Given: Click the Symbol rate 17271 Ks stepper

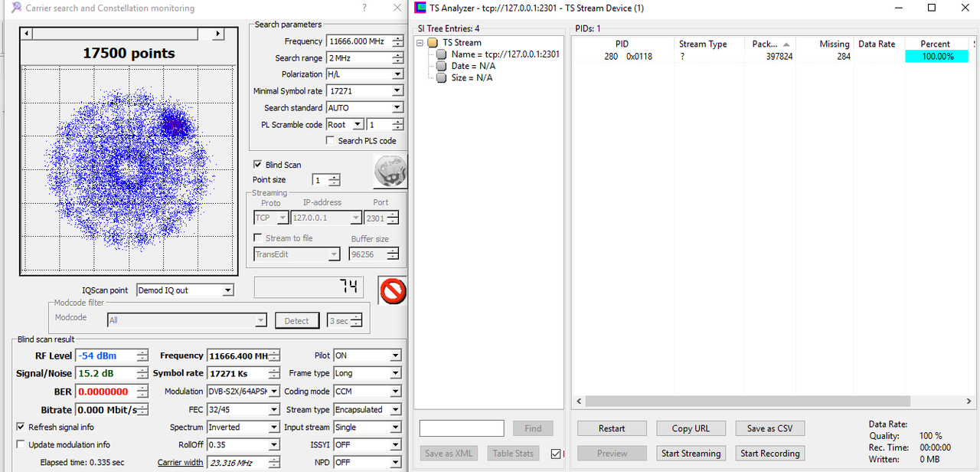Looking at the screenshot, I should click(x=274, y=373).
